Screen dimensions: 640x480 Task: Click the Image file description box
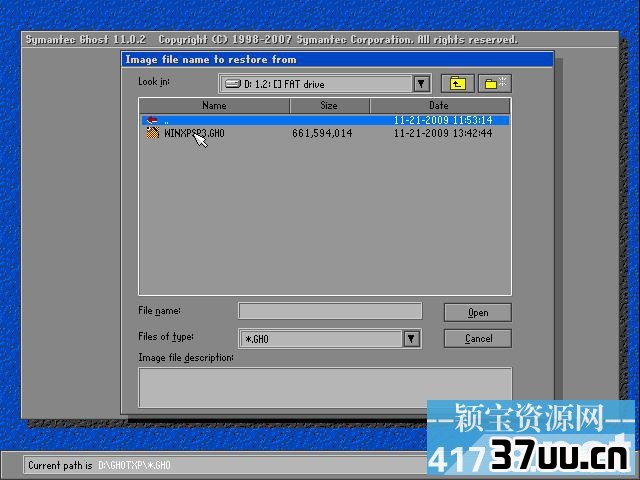tap(325, 387)
